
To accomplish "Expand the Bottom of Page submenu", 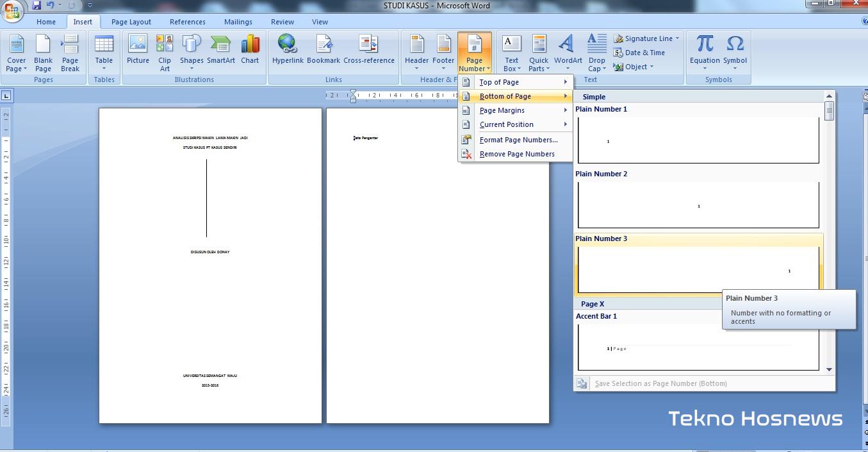I will point(505,96).
